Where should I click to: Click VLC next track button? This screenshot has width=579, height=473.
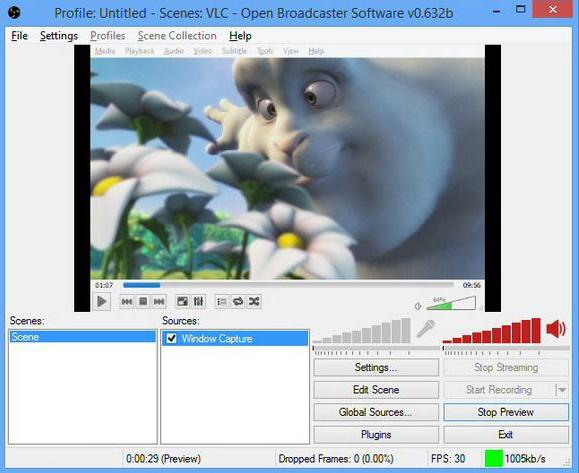(159, 302)
